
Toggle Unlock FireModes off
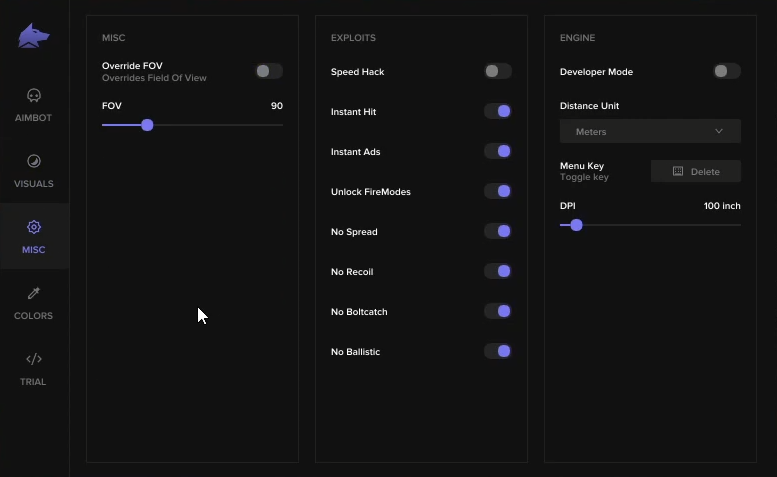pos(497,191)
